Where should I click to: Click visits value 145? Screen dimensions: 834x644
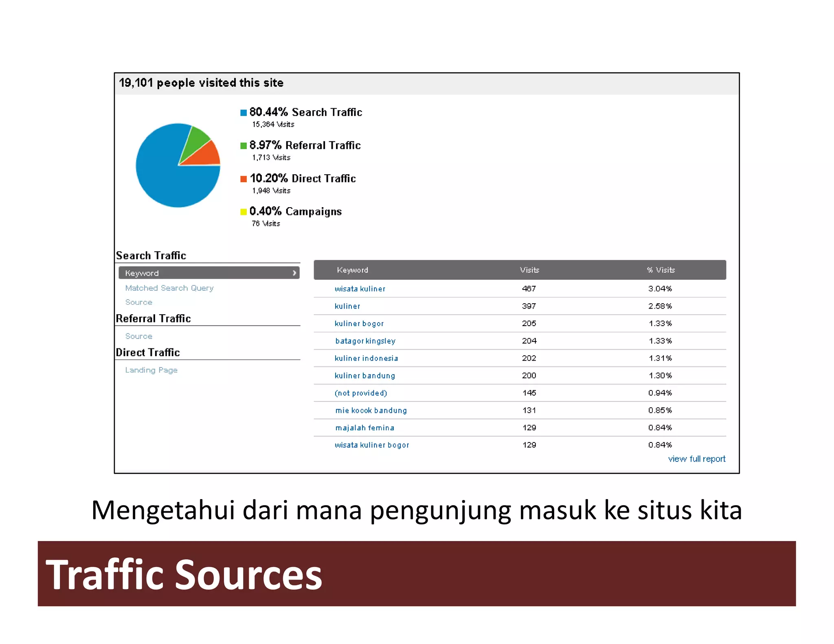[x=529, y=393]
